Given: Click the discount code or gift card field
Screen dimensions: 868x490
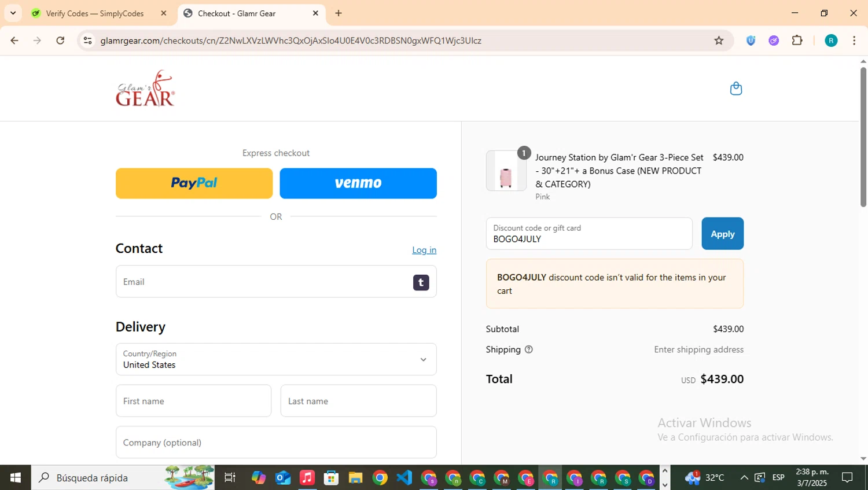Looking at the screenshot, I should coord(589,234).
